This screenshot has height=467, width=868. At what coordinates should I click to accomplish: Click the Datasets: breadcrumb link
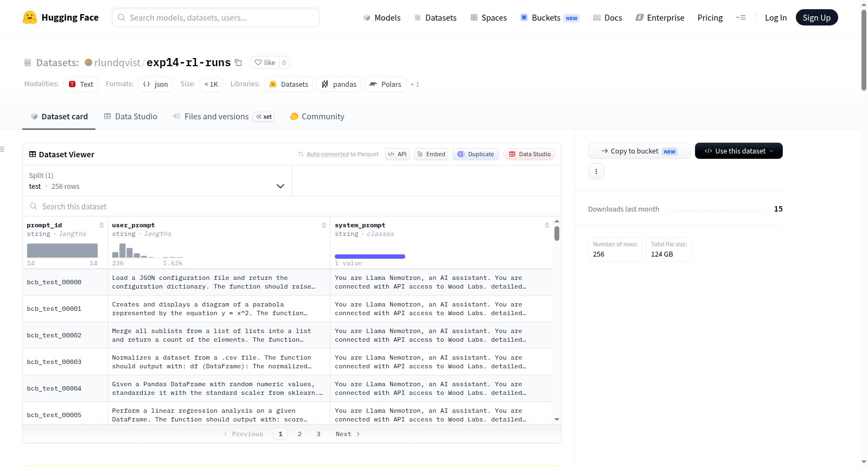58,62
